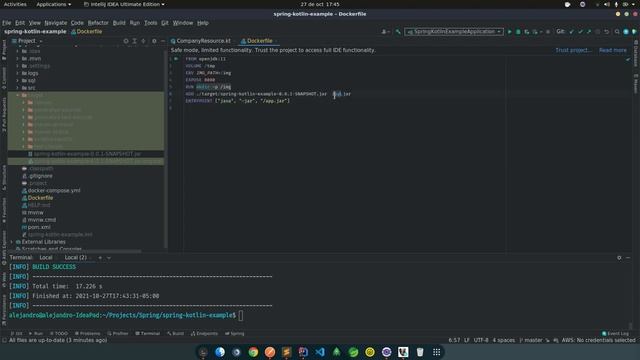Click the Read more link
The image size is (640, 360).
click(613, 50)
